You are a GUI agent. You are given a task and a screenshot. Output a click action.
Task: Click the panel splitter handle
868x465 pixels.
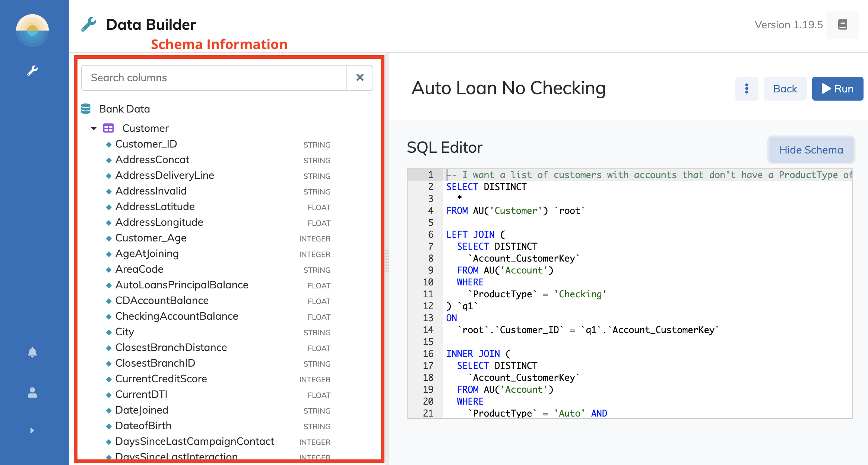pyautogui.click(x=387, y=261)
